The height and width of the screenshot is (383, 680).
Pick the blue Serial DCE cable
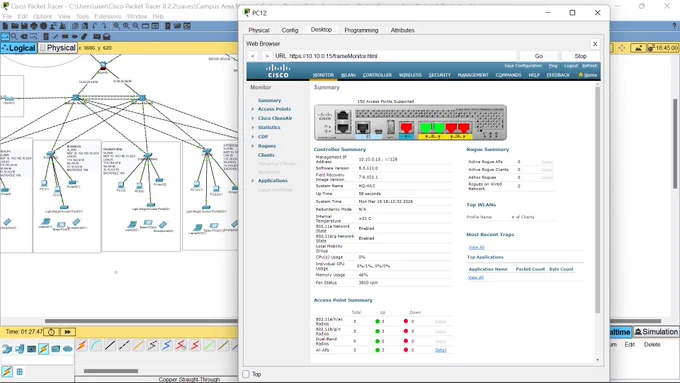point(167,345)
